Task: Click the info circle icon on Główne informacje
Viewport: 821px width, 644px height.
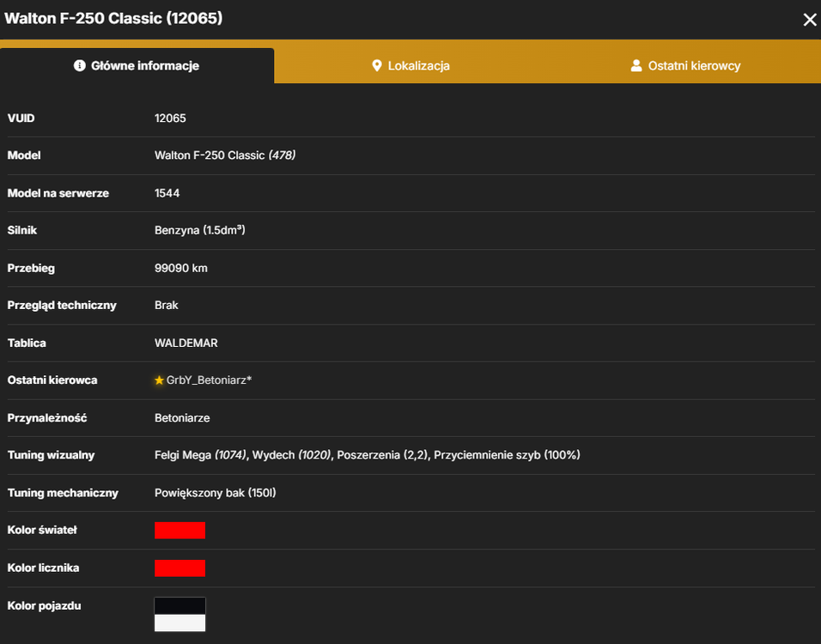Action: tap(80, 65)
